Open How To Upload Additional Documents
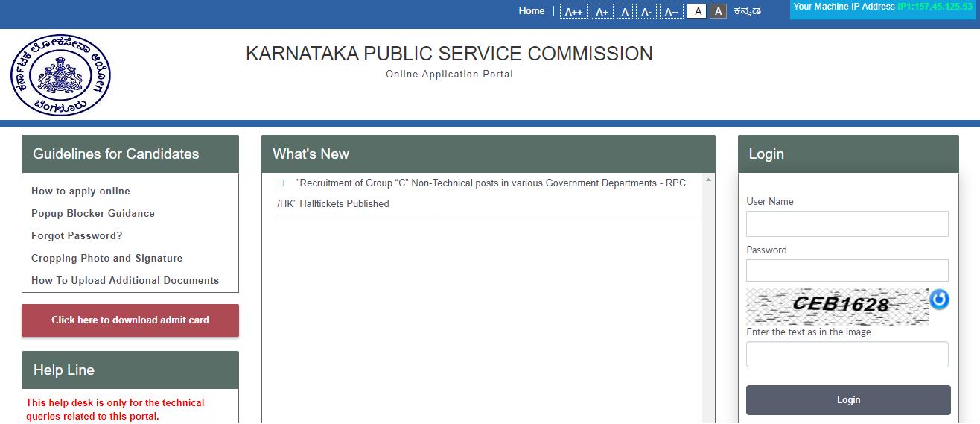980x424 pixels. (125, 281)
